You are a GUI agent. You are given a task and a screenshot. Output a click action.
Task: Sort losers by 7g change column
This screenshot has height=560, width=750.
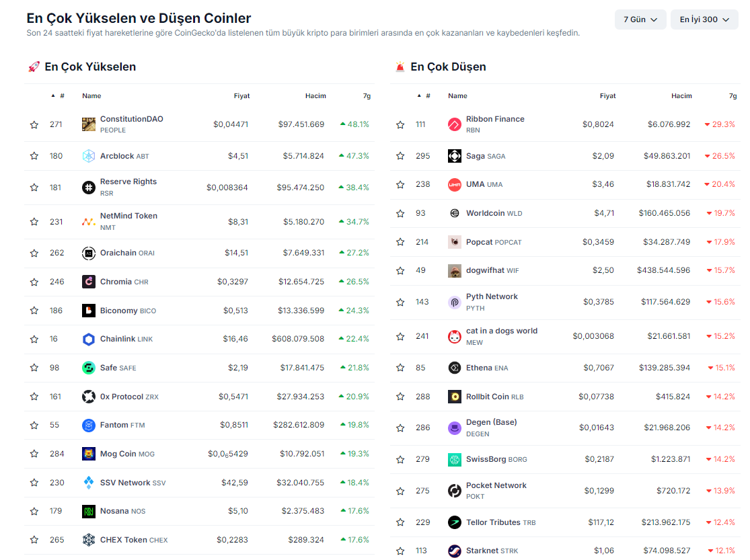pos(732,95)
